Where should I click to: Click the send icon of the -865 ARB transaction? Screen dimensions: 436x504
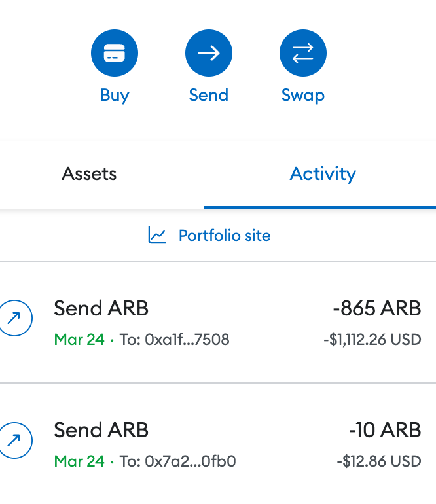(14, 318)
